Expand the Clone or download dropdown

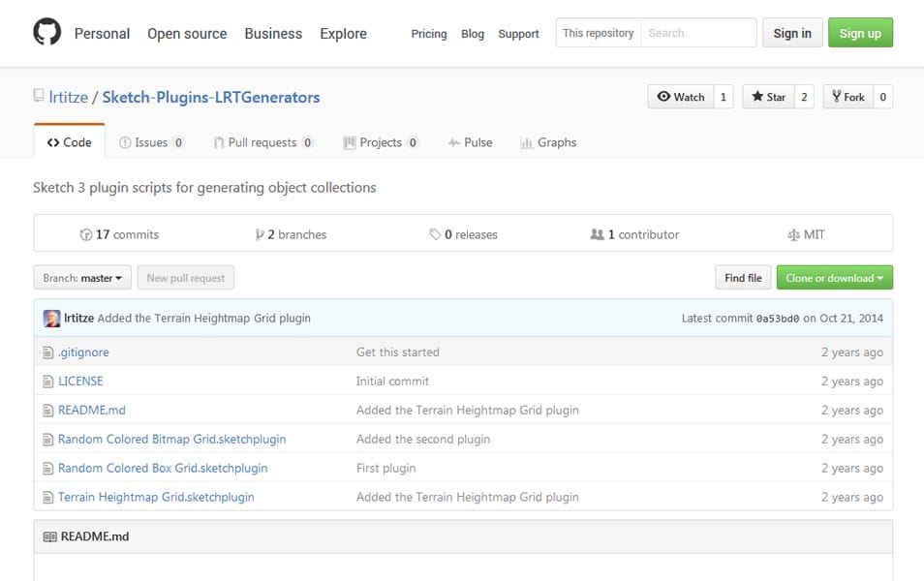(835, 278)
